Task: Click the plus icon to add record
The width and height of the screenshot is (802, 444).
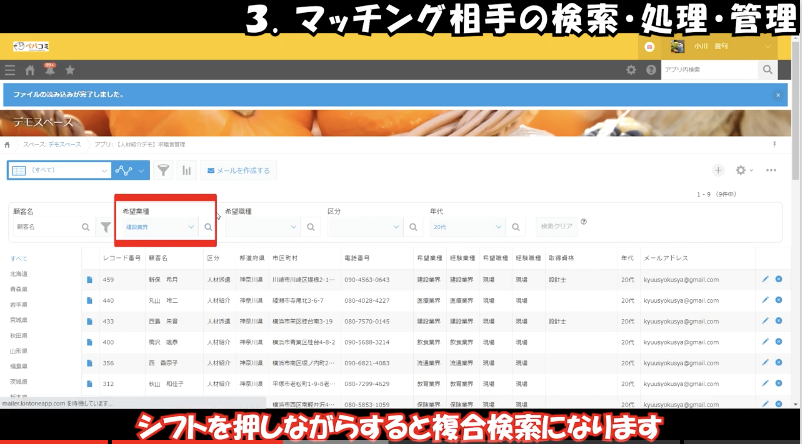Action: 718,171
